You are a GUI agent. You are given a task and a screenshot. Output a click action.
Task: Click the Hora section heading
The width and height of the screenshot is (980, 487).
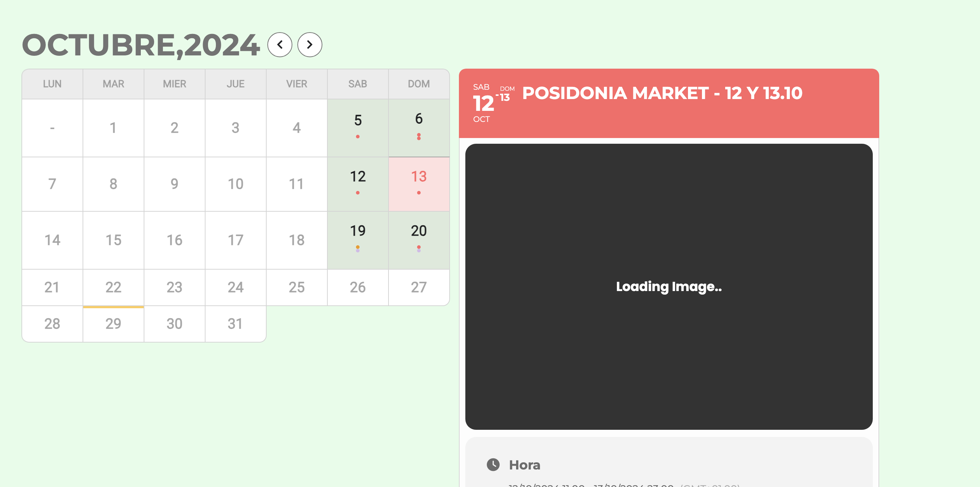525,465
